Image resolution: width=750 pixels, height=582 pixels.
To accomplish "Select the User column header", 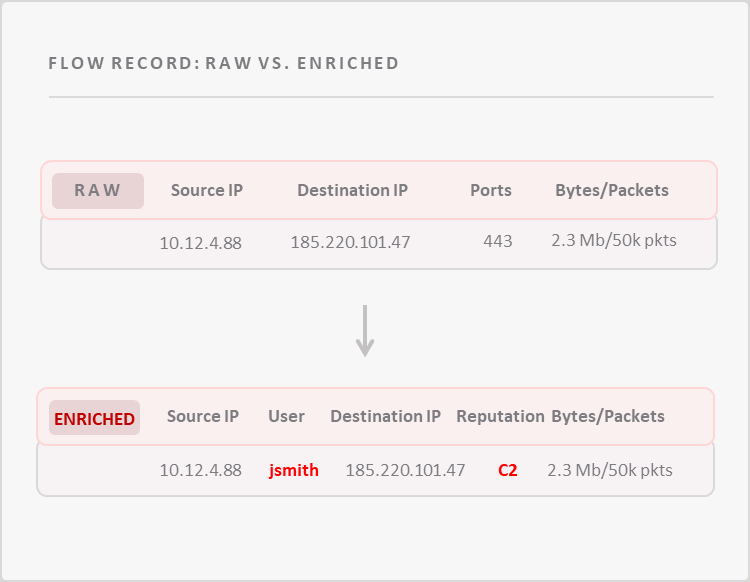I will pos(286,416).
